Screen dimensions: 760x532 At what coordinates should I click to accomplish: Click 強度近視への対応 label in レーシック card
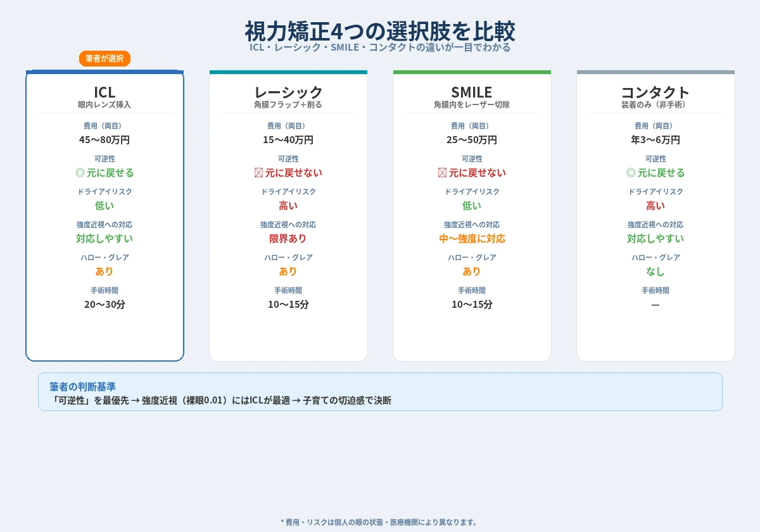pos(288,225)
